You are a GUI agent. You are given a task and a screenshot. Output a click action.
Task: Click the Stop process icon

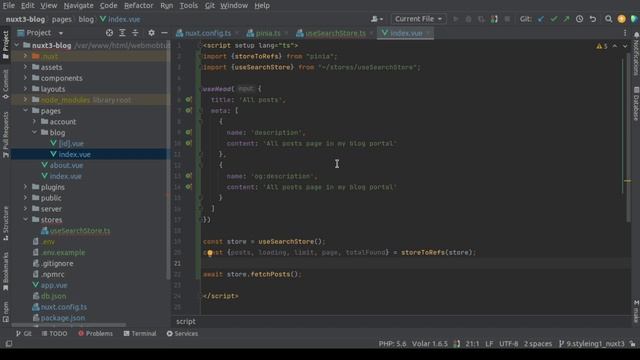pos(507,19)
